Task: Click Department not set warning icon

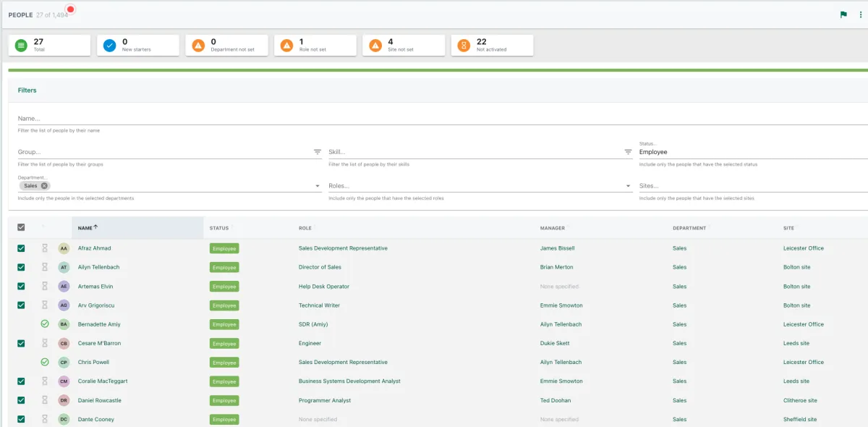Action: 198,46
